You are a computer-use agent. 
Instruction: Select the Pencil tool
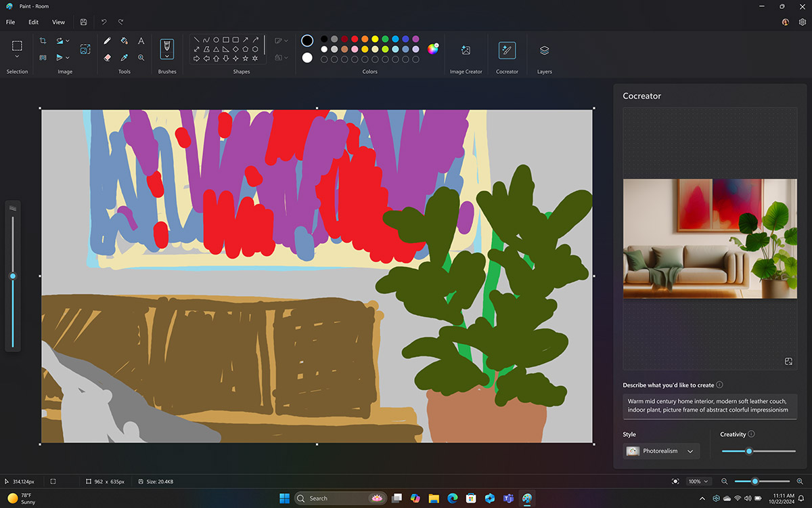(107, 41)
